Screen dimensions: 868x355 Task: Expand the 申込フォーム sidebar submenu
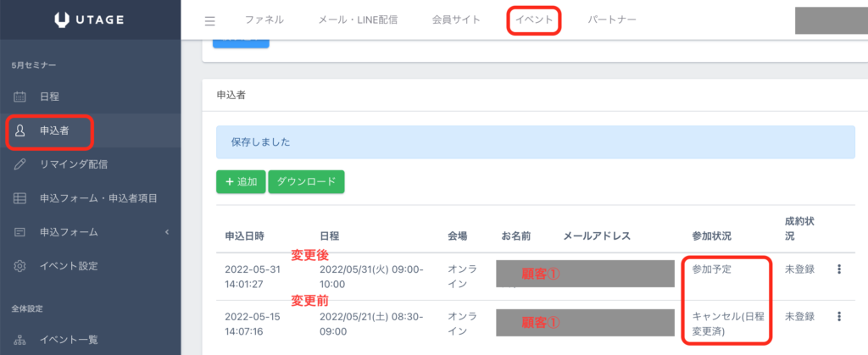pos(167,232)
